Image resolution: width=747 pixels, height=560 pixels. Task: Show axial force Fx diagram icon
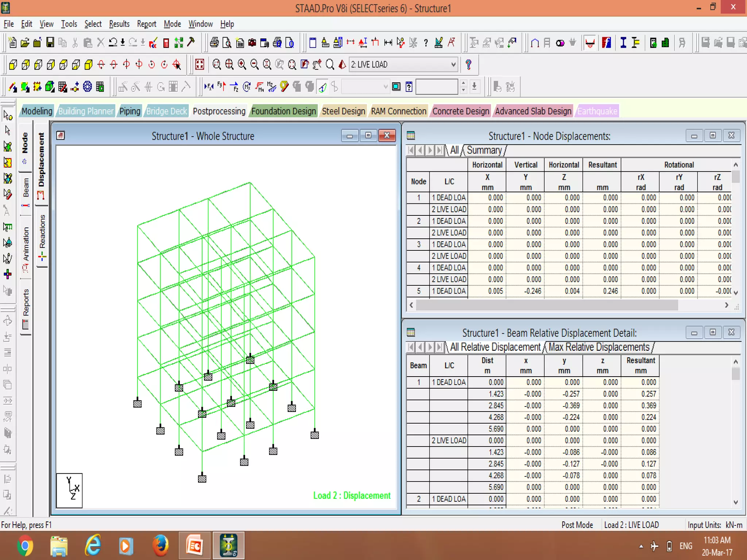(209, 87)
